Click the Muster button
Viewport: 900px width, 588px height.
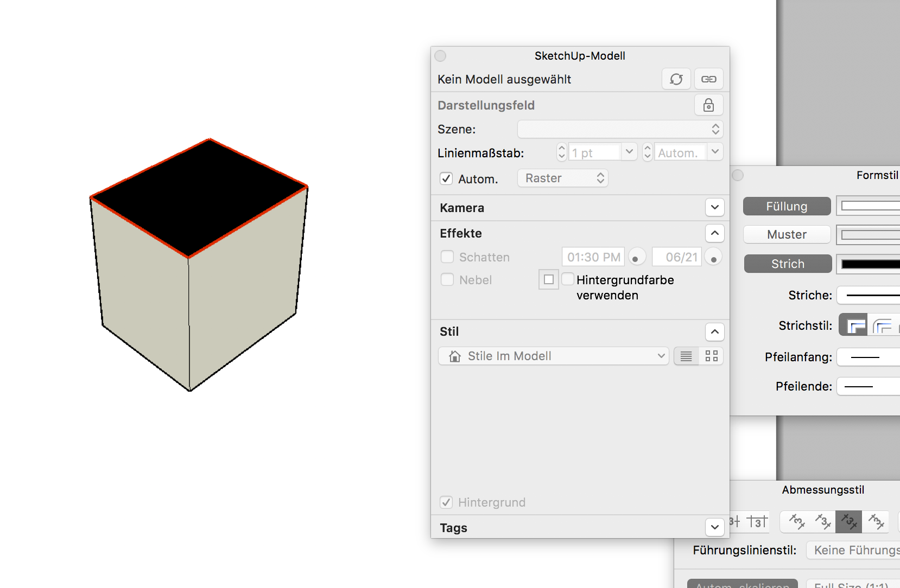(787, 235)
